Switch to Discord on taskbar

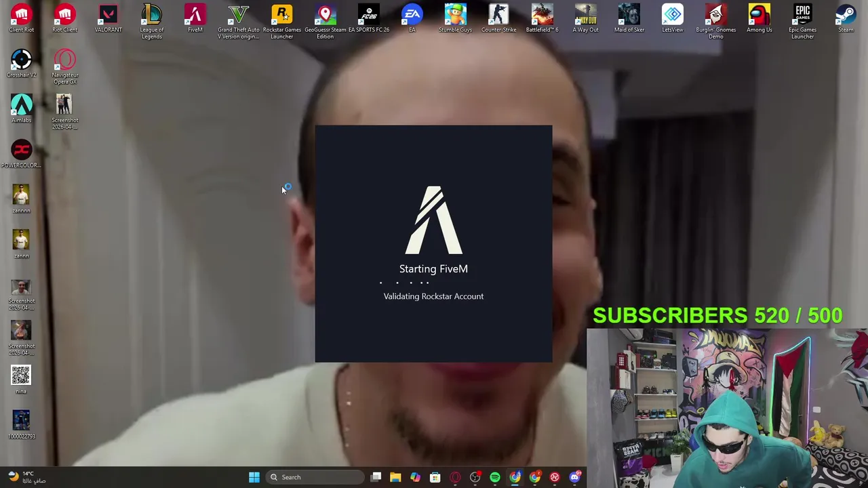[x=575, y=477]
